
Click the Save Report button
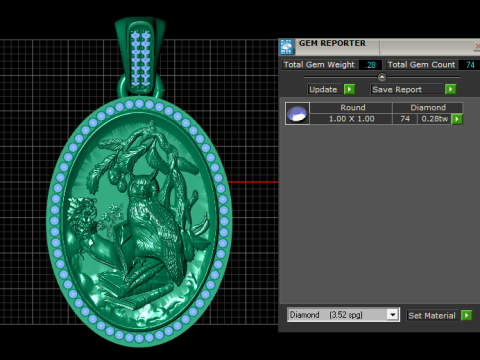pos(407,89)
